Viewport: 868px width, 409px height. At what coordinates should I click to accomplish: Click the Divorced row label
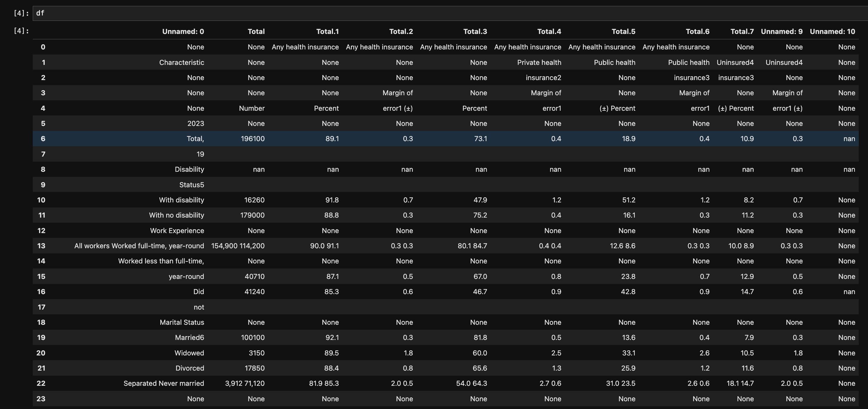[x=190, y=368]
